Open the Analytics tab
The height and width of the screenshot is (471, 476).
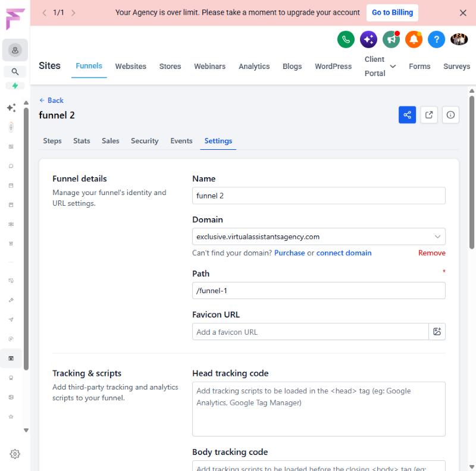[254, 66]
